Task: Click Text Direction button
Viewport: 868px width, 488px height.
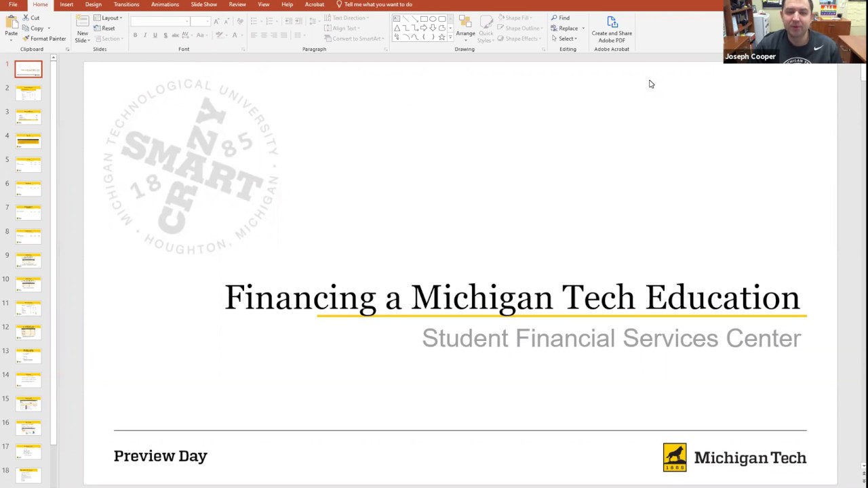Action: click(346, 18)
